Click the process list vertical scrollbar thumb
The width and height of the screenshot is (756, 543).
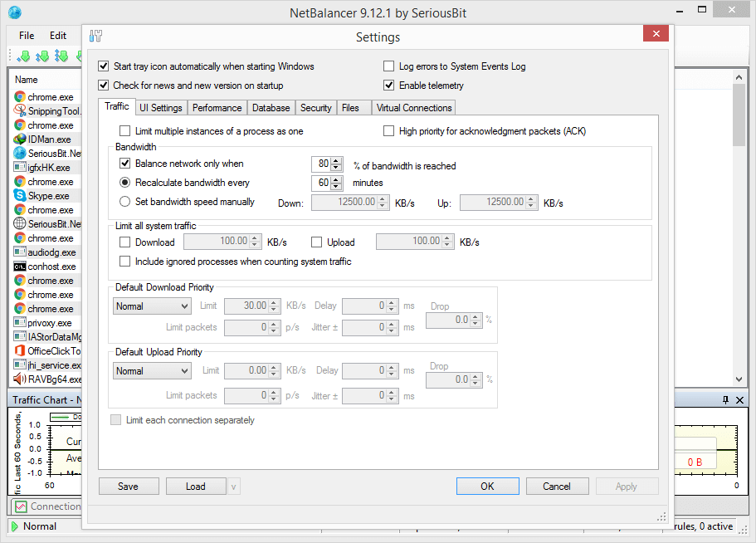click(739, 115)
